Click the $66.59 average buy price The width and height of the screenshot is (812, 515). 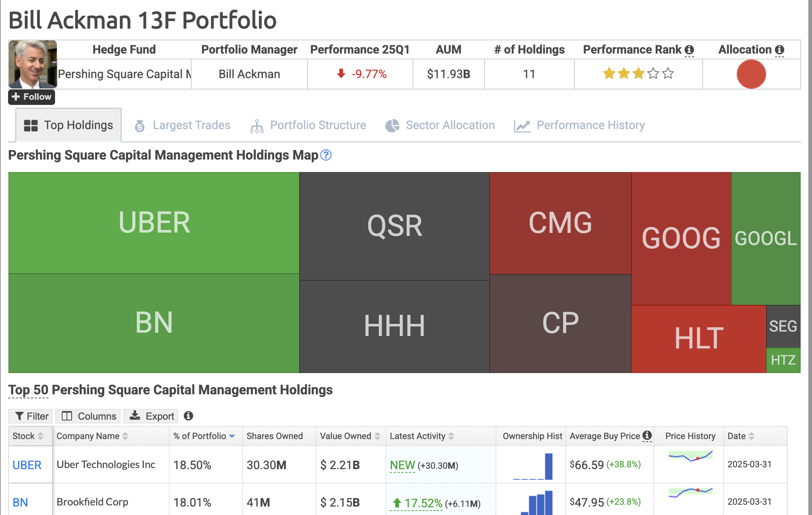[x=587, y=465]
